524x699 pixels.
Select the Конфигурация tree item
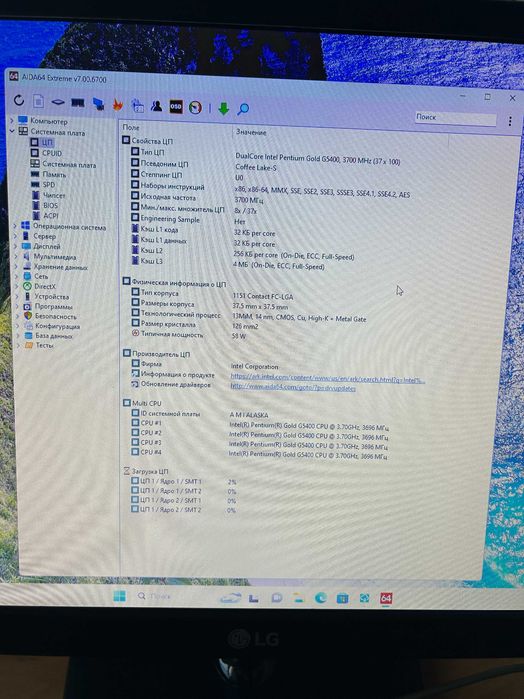point(52,326)
